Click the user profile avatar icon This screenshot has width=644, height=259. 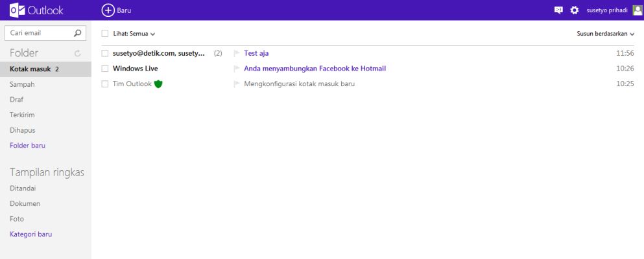click(637, 10)
